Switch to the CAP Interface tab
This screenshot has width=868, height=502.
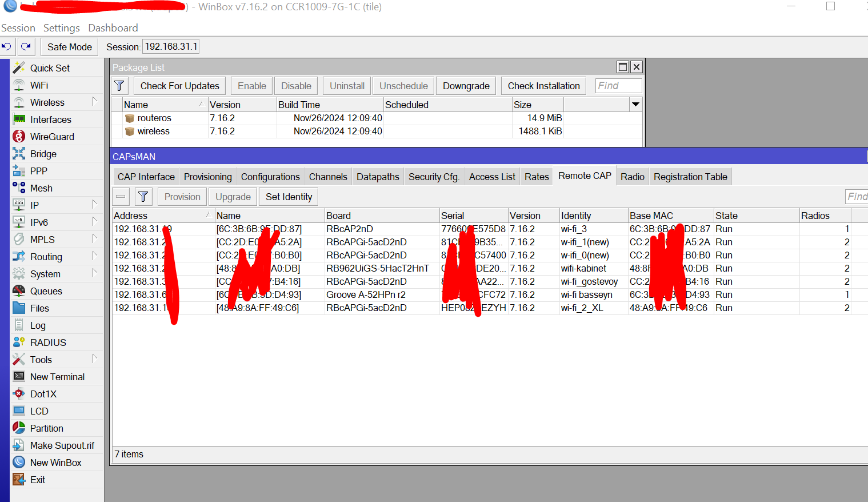click(146, 177)
